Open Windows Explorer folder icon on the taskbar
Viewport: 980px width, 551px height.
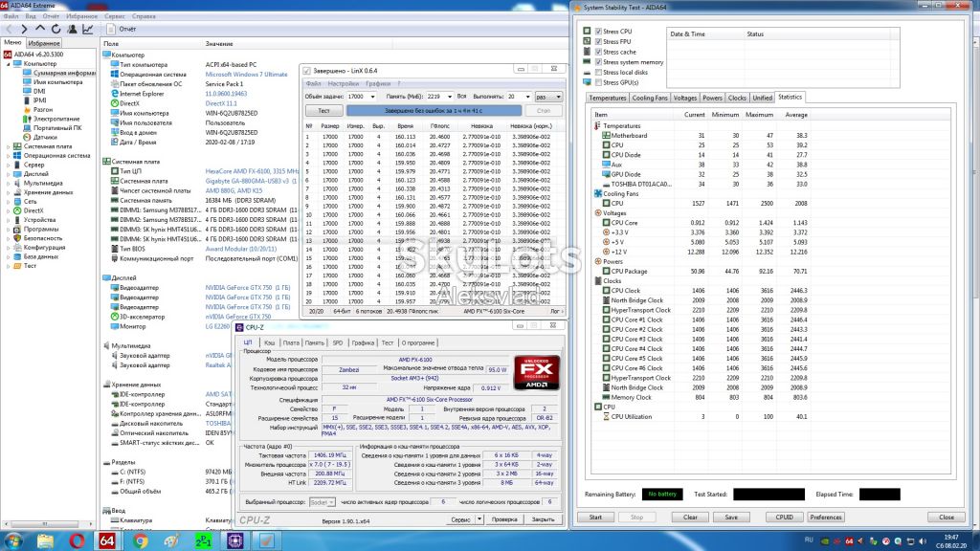[45, 540]
